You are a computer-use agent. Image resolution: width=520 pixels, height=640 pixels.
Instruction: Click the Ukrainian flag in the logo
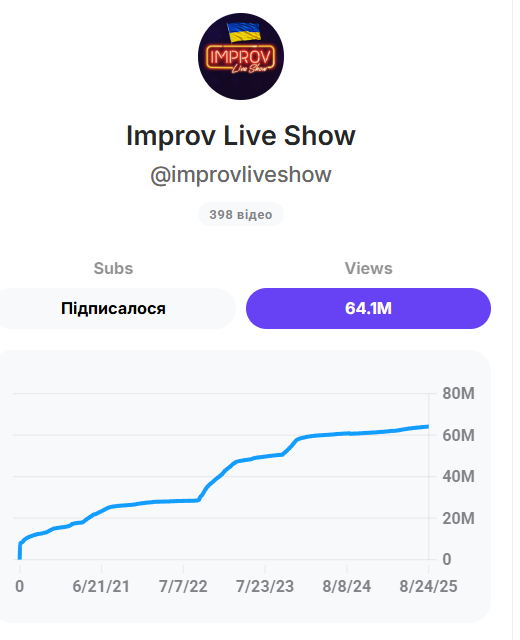(244, 32)
